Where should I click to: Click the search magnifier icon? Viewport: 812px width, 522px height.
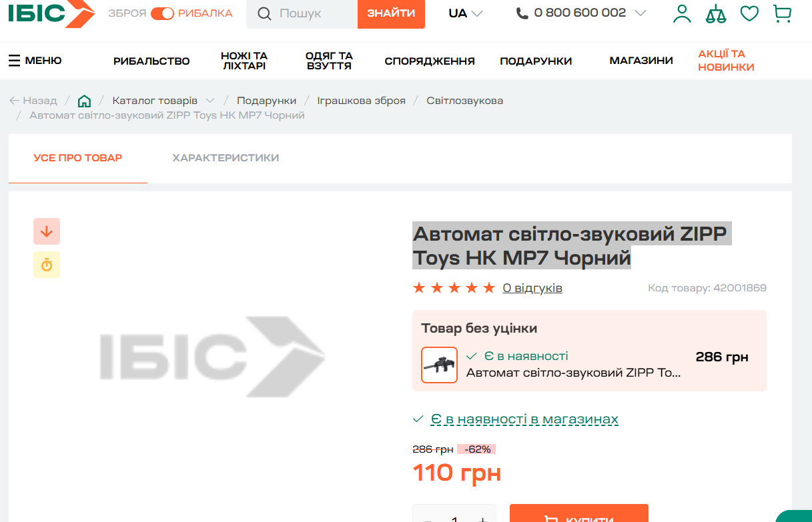tap(264, 13)
